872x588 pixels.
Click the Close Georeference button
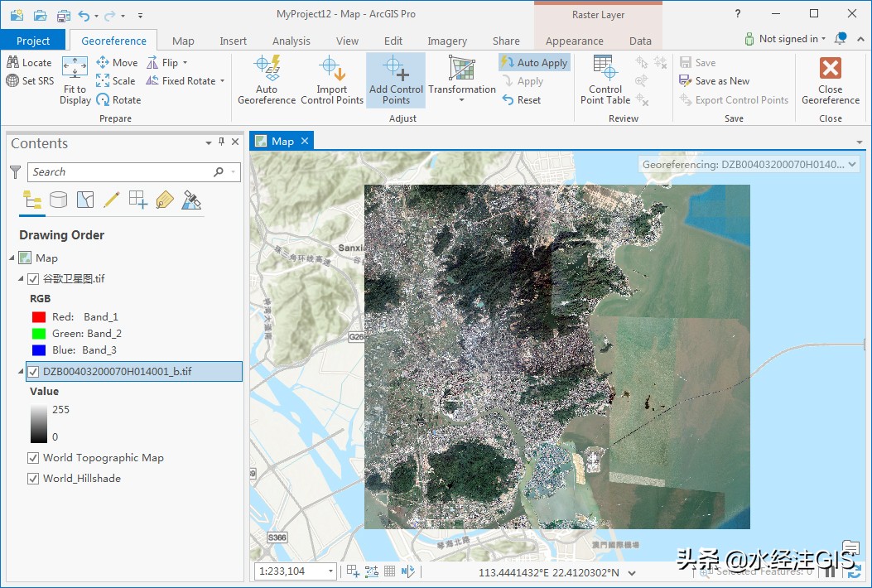(831, 80)
